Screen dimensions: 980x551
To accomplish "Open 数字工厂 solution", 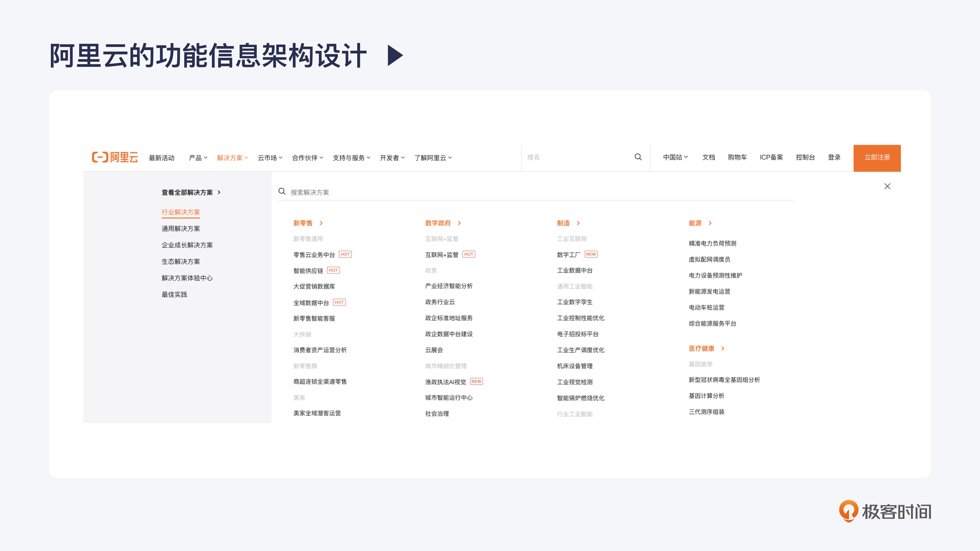I will point(569,255).
